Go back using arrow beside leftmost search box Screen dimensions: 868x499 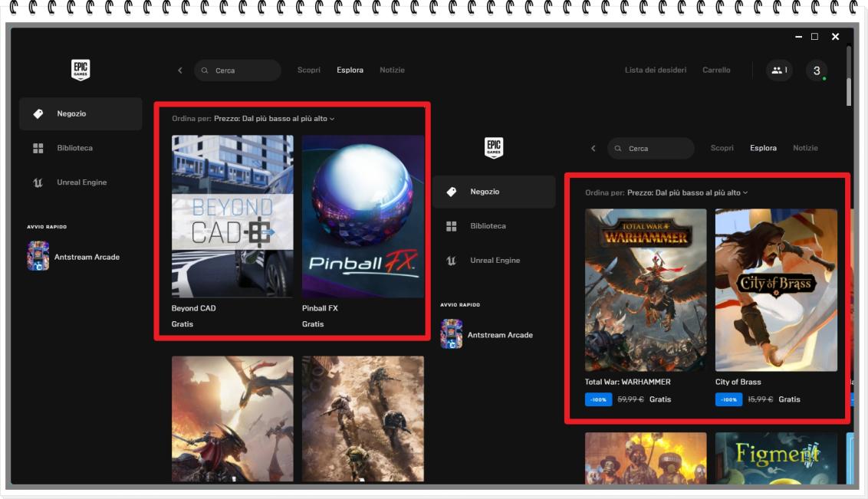pos(180,71)
